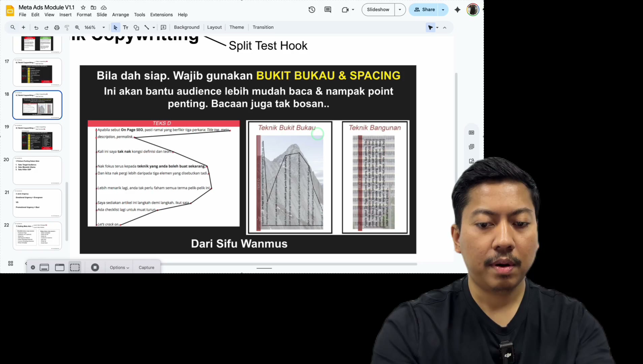The height and width of the screenshot is (364, 643).
Task: Star the Meta Ads Module presentation
Action: pos(83,7)
